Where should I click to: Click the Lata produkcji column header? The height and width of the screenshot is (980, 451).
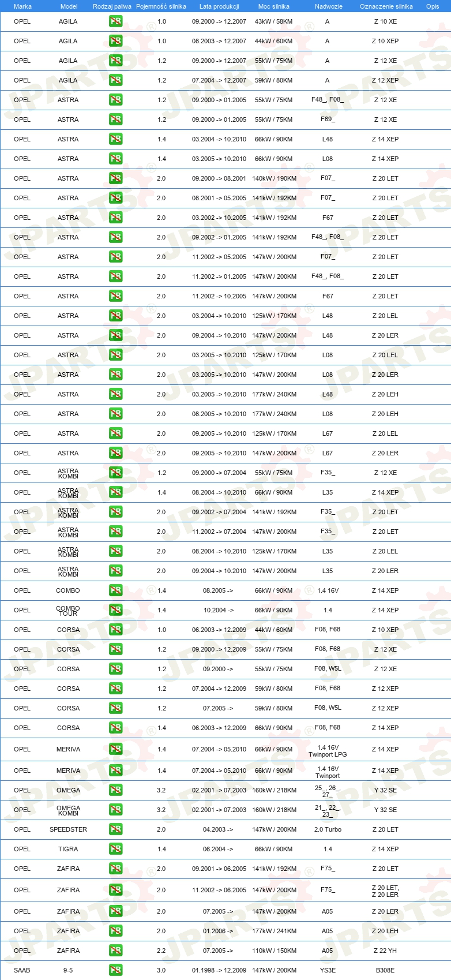point(219,6)
